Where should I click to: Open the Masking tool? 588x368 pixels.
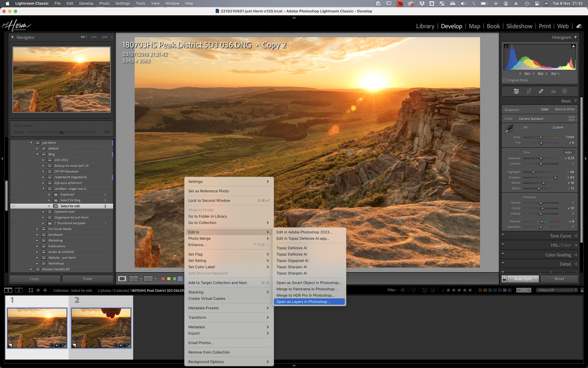tap(564, 91)
